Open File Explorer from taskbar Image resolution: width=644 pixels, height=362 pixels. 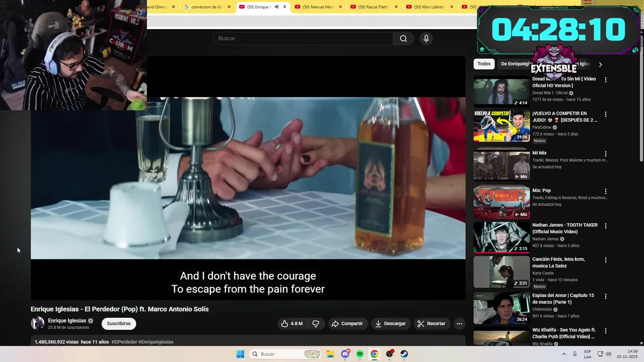click(330, 354)
